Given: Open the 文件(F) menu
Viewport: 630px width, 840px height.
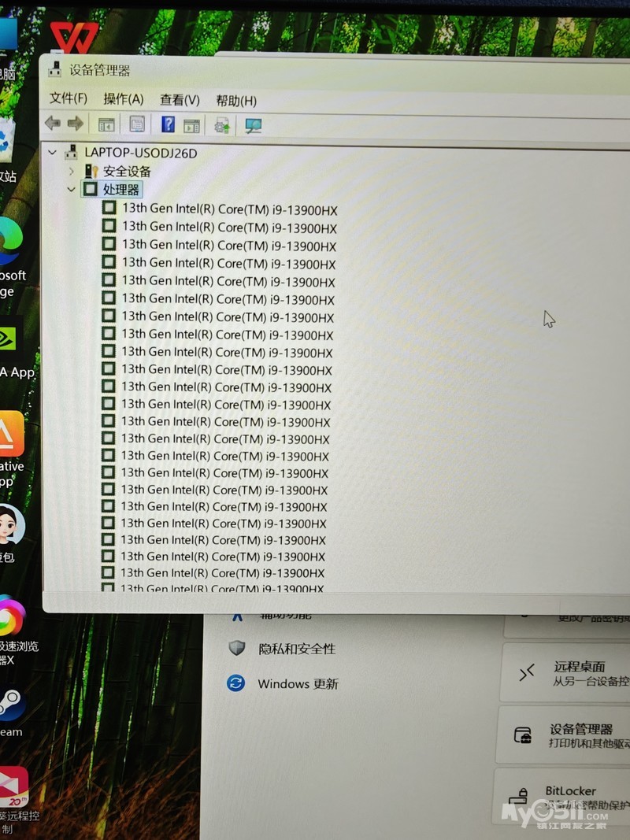Looking at the screenshot, I should pyautogui.click(x=68, y=98).
